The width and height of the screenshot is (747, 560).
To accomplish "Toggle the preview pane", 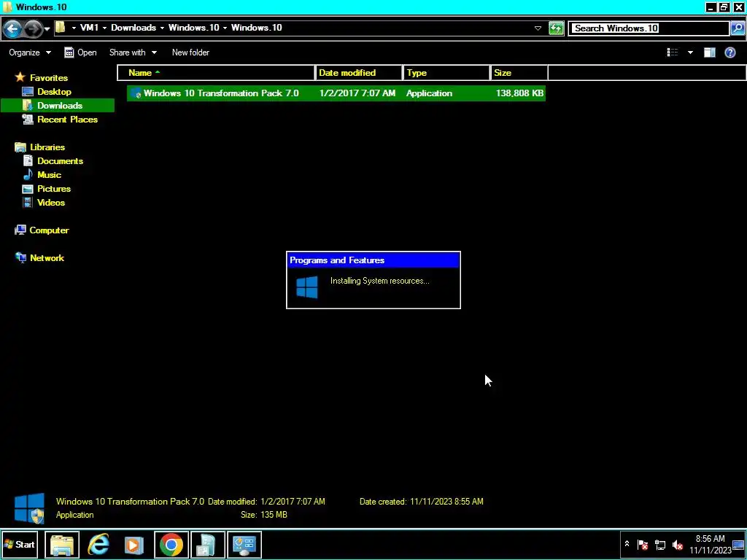I will (709, 52).
